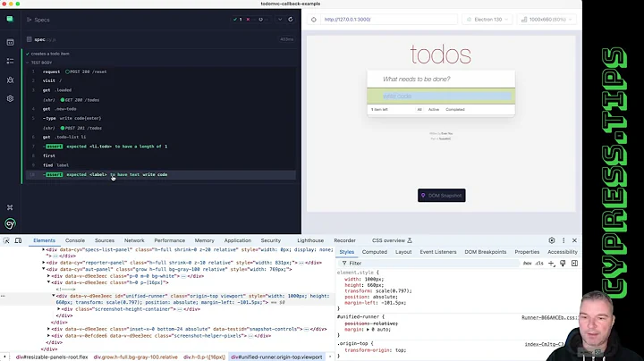The width and height of the screenshot is (644, 361).
Task: Click the failed tests red X counter
Action: point(250,20)
